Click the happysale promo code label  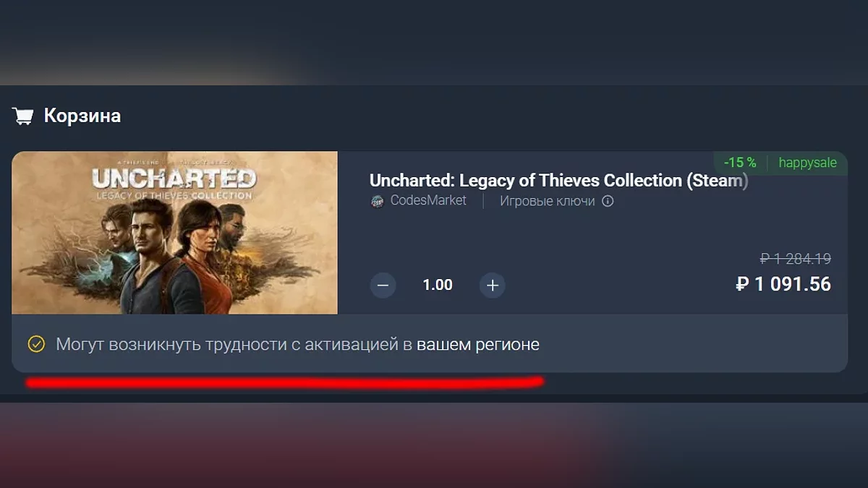[x=807, y=163]
